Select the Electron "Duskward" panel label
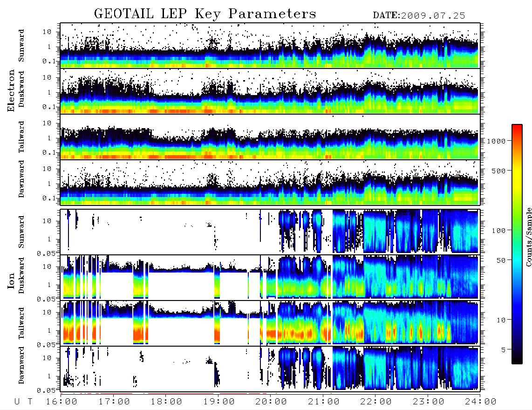532x410 pixels. pos(21,89)
